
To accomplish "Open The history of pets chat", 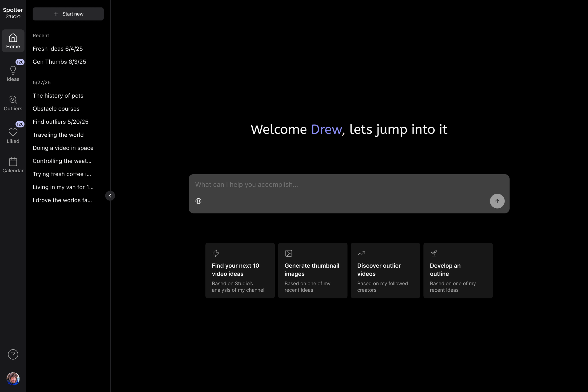I will click(x=58, y=96).
